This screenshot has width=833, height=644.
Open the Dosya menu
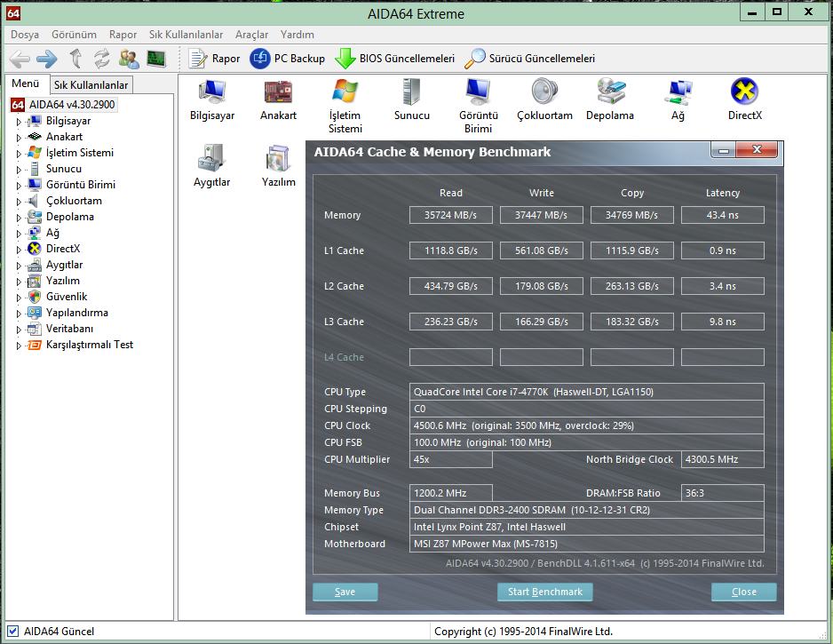point(25,35)
